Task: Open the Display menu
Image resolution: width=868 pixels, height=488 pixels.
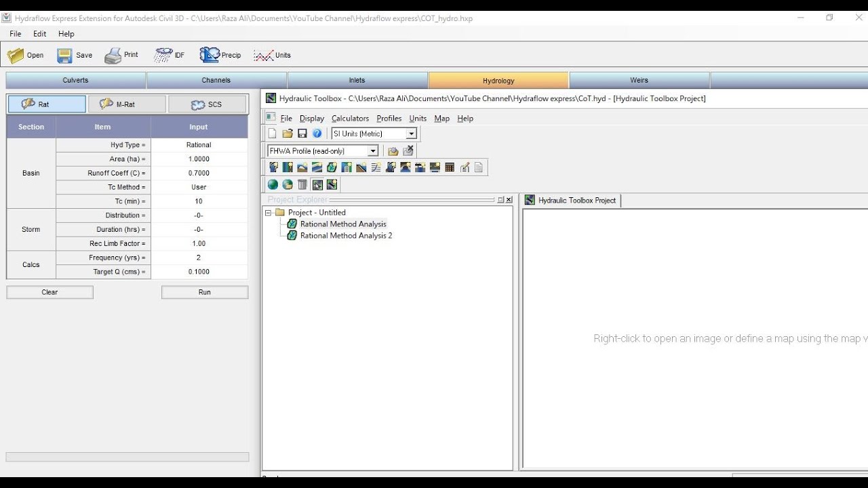Action: pyautogui.click(x=312, y=119)
